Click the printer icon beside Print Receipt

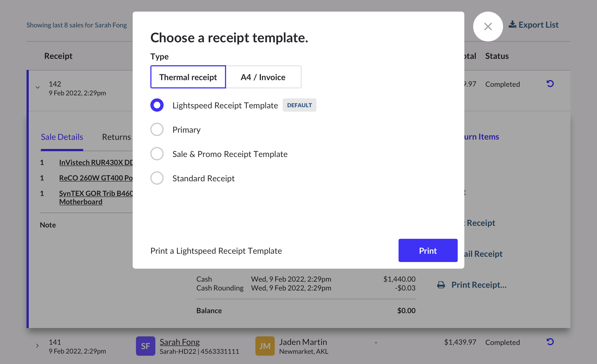click(441, 285)
